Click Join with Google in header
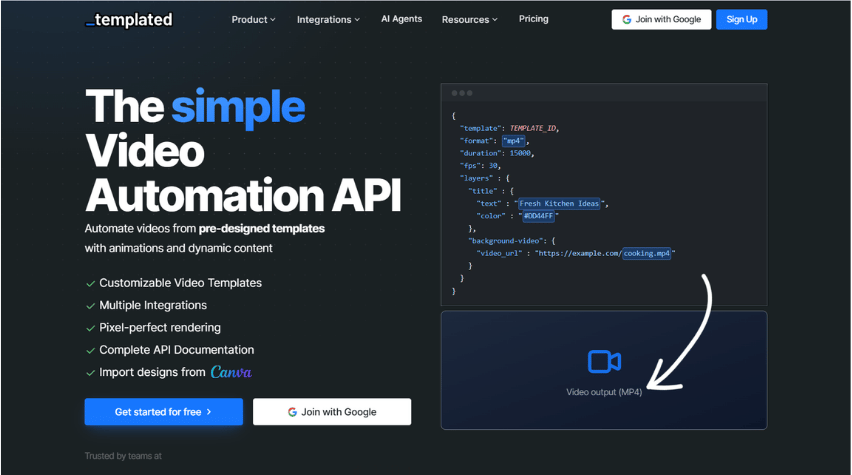 (661, 20)
